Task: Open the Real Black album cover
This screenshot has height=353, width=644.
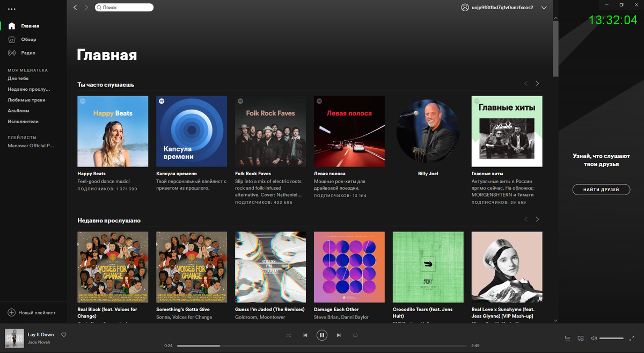Action: 113,267
